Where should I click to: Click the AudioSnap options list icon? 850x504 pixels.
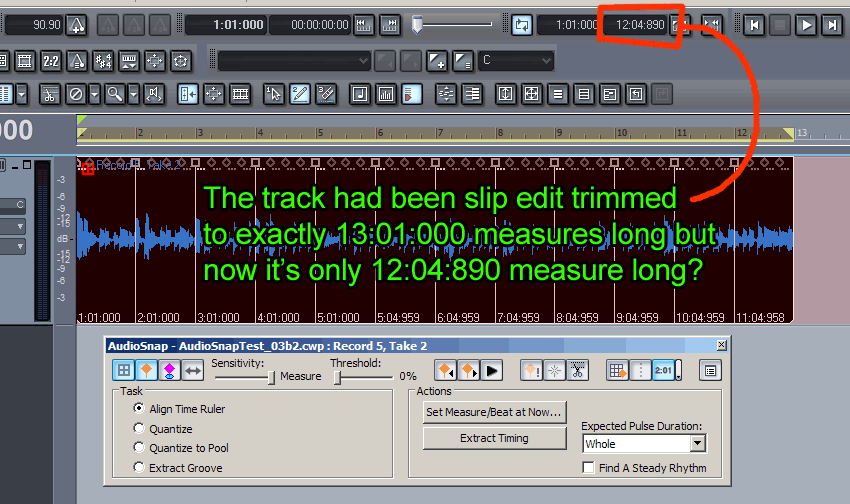(x=709, y=371)
